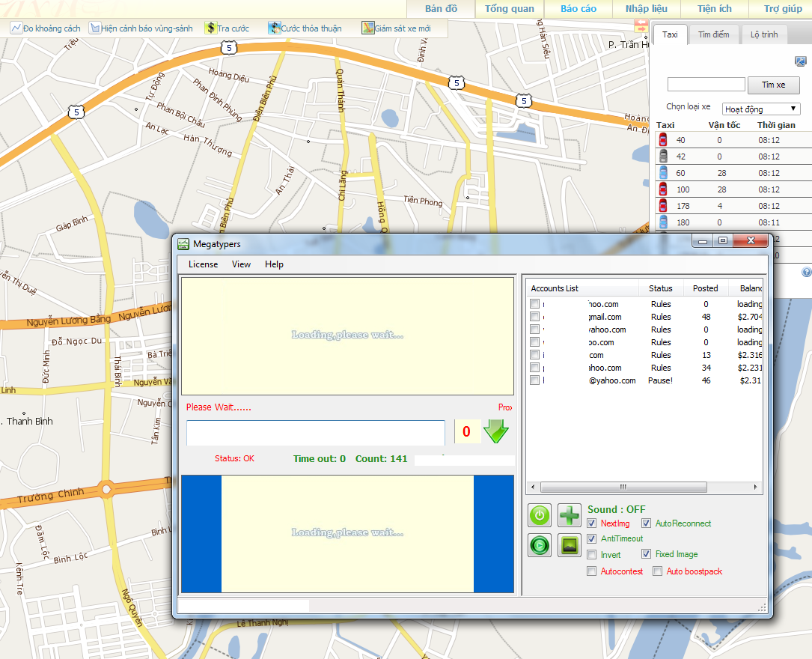Enable the Invert checkbox

592,555
